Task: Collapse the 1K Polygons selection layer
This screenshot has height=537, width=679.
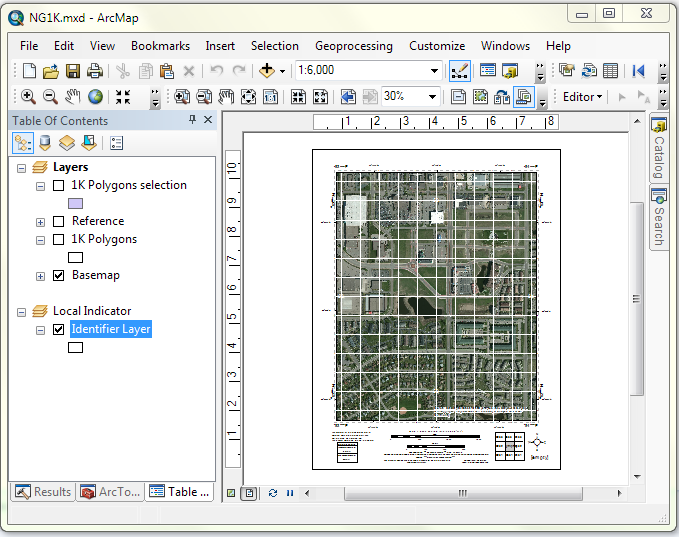Action: click(x=40, y=186)
